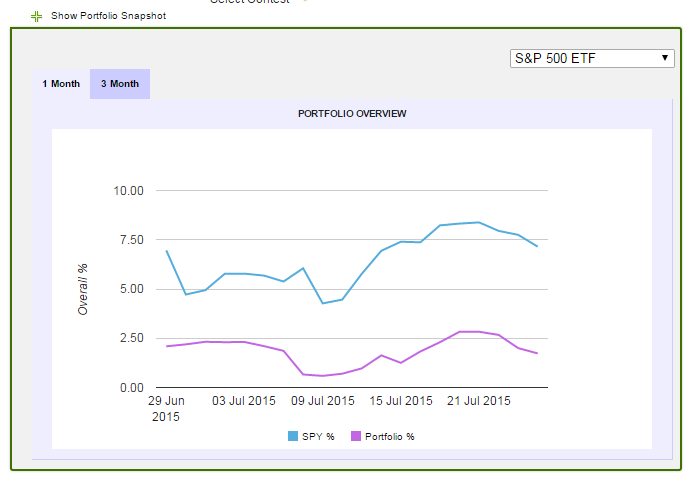Click the 21 Jul 2015 x-axis label
Screen dimensions: 690x479
click(x=479, y=401)
